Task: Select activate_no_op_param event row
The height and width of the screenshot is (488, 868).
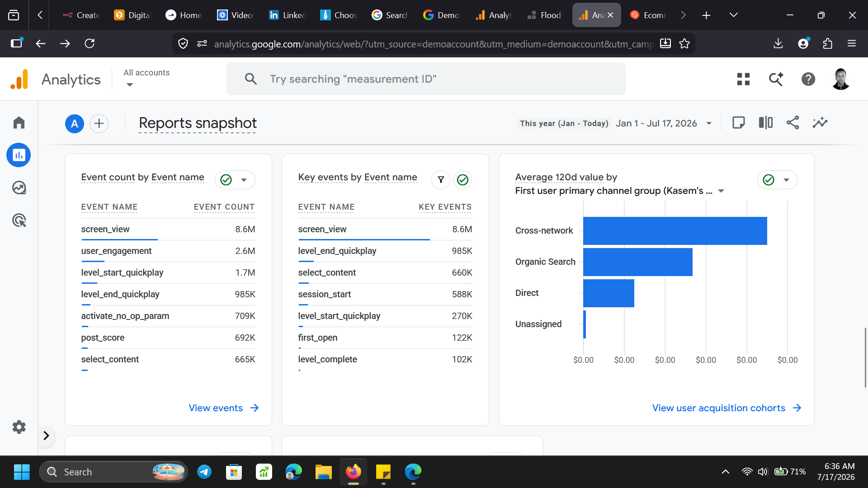Action: [x=168, y=316]
